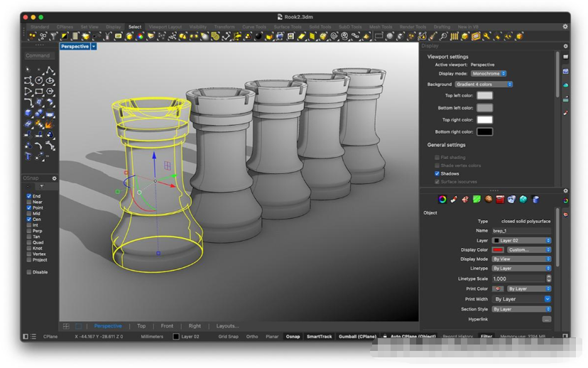This screenshot has height=368, width=588.
Task: Open the blue cylinder icon in properties panel
Action: pos(535,199)
